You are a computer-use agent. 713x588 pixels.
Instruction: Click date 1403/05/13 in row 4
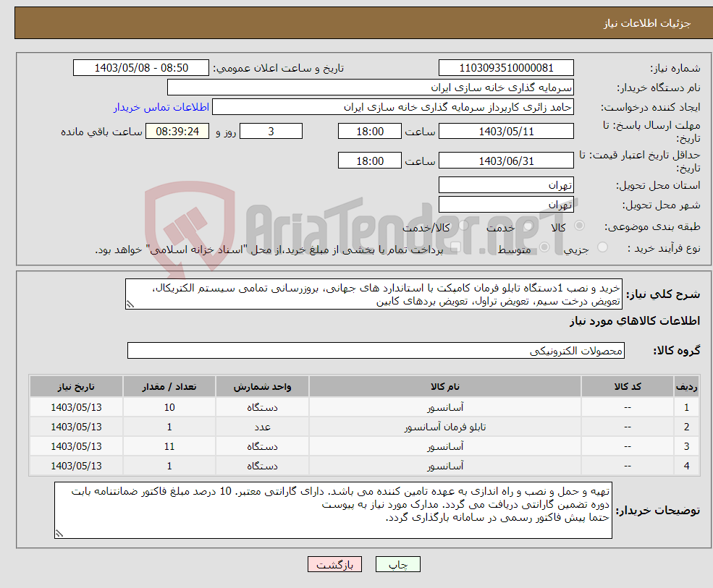pyautogui.click(x=76, y=466)
